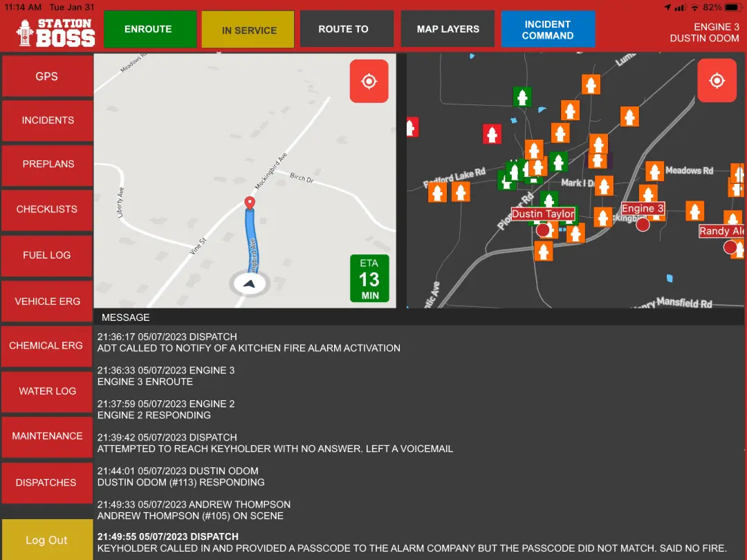Select the latest keyholder dispatch message
The image size is (747, 560).
click(x=412, y=543)
